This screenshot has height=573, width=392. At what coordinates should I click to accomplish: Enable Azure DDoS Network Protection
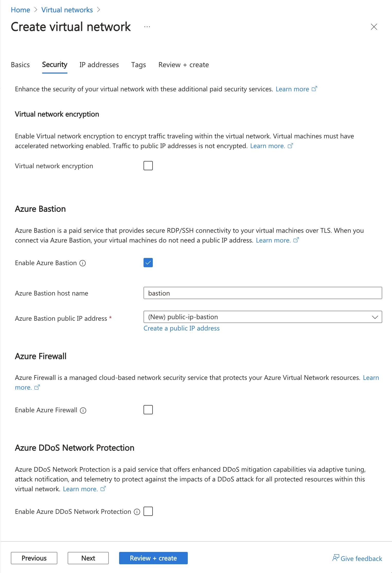click(x=148, y=512)
